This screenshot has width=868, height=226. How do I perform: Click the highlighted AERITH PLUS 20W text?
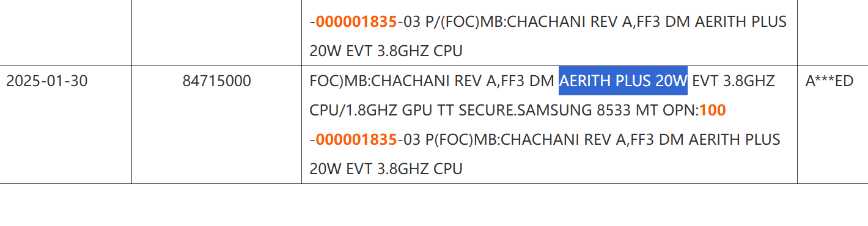(x=623, y=81)
